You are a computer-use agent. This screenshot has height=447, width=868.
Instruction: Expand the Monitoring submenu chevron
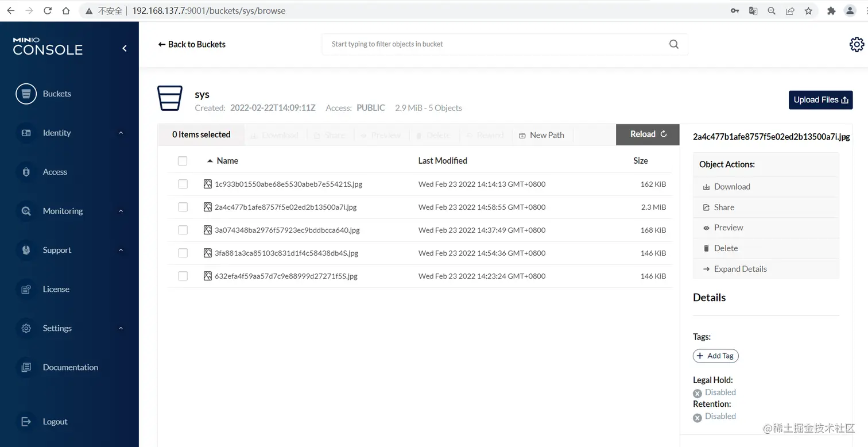point(121,211)
